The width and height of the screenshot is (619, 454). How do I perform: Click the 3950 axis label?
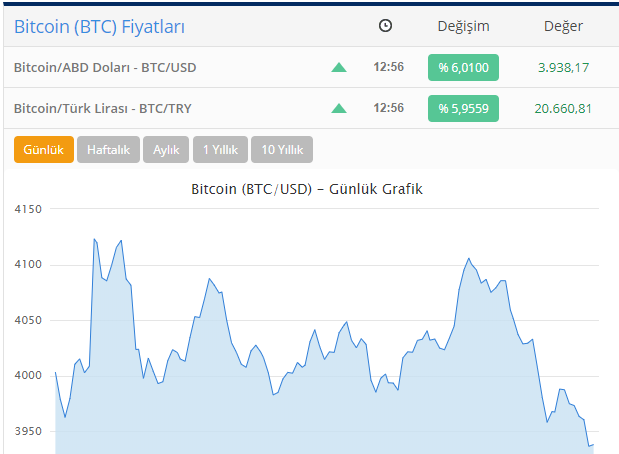pyautogui.click(x=28, y=431)
